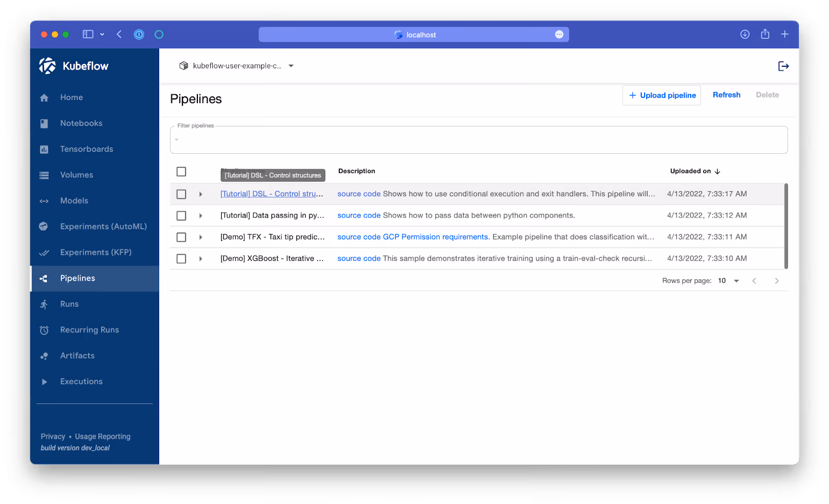Open the Rows per page dropdown

[x=730, y=281]
